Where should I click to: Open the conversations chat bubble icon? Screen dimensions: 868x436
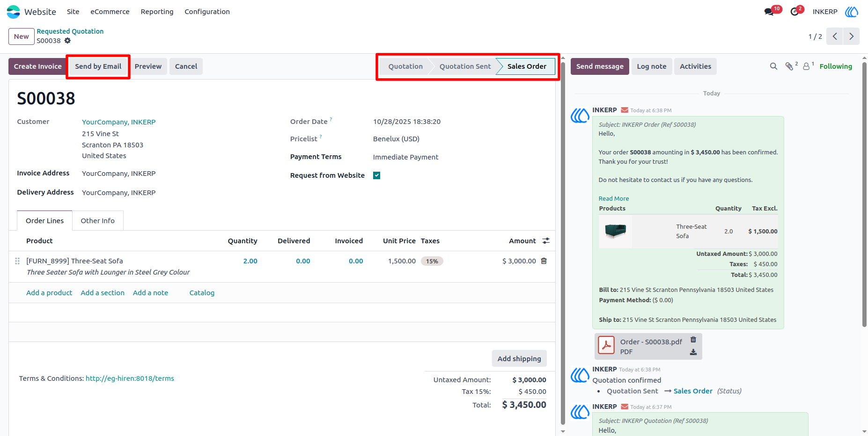(768, 12)
